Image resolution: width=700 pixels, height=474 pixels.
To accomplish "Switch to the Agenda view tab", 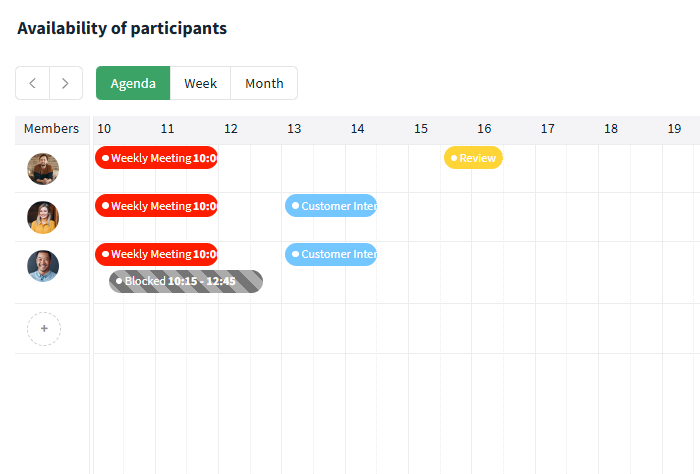I will 133,83.
